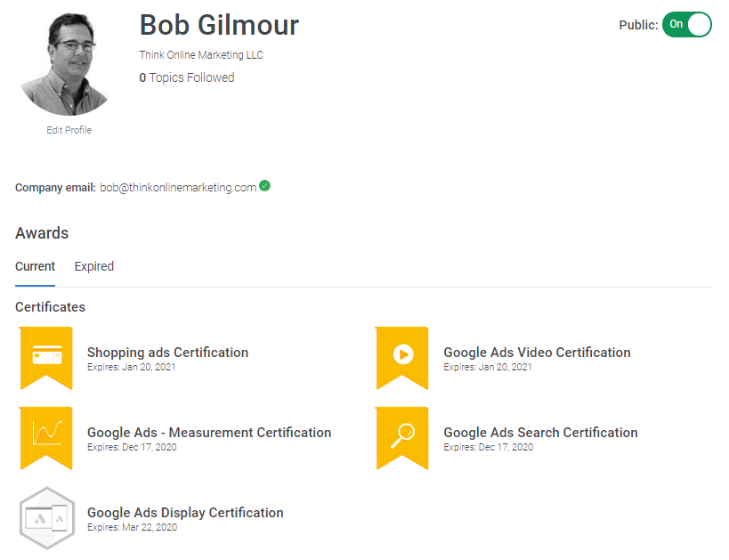Click the Google Ads Video badge icon
Viewport: 729px width, 560px height.
[x=402, y=355]
